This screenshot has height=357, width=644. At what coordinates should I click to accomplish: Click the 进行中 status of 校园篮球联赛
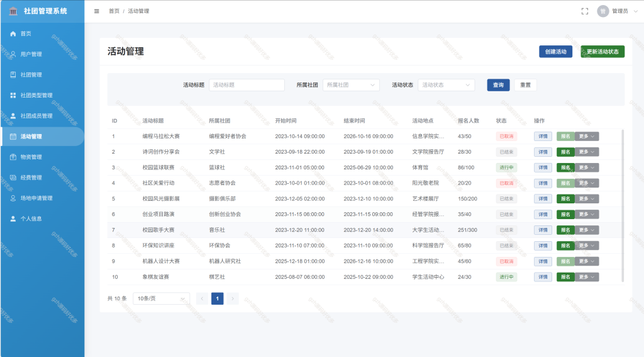click(x=506, y=168)
